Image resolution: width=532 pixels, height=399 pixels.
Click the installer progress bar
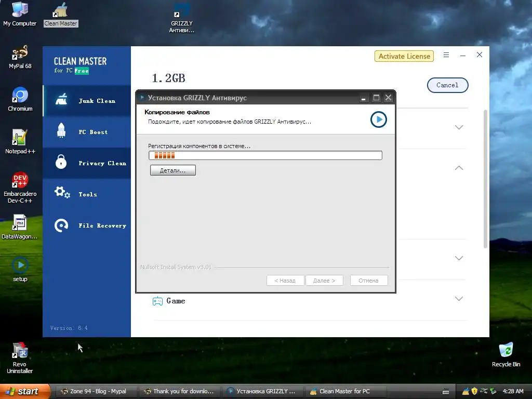(265, 155)
